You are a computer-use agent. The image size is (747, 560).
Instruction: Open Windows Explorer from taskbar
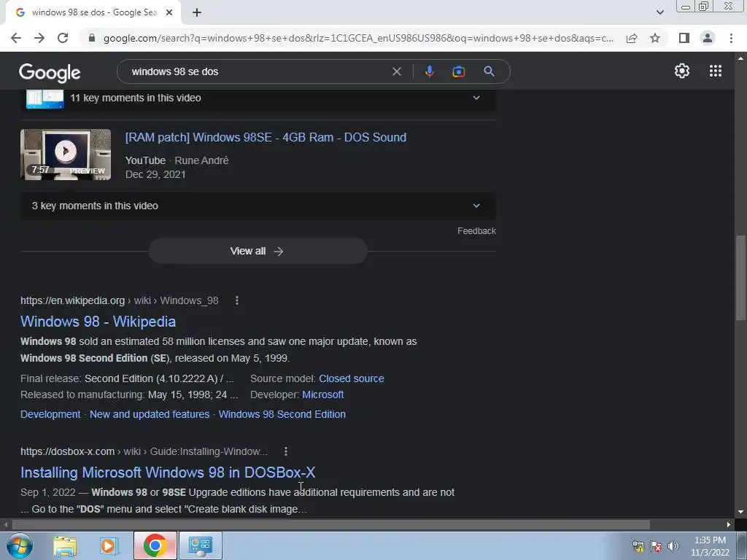pyautogui.click(x=65, y=545)
